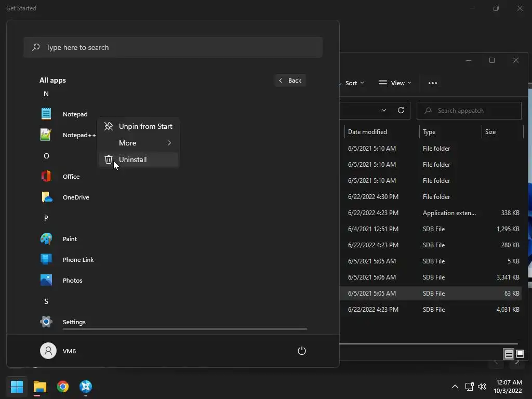Sort by the Type column header
Viewport: 532px width, 399px height.
tap(429, 131)
